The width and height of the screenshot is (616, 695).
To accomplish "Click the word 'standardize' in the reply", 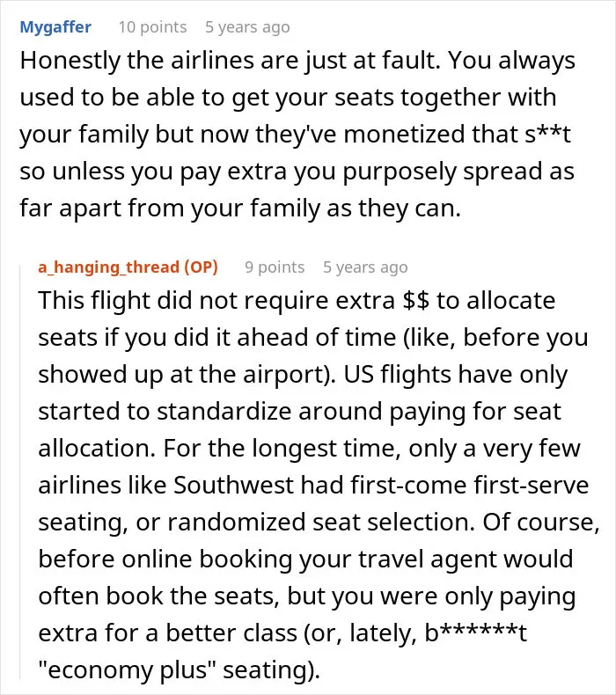I will 224,412.
